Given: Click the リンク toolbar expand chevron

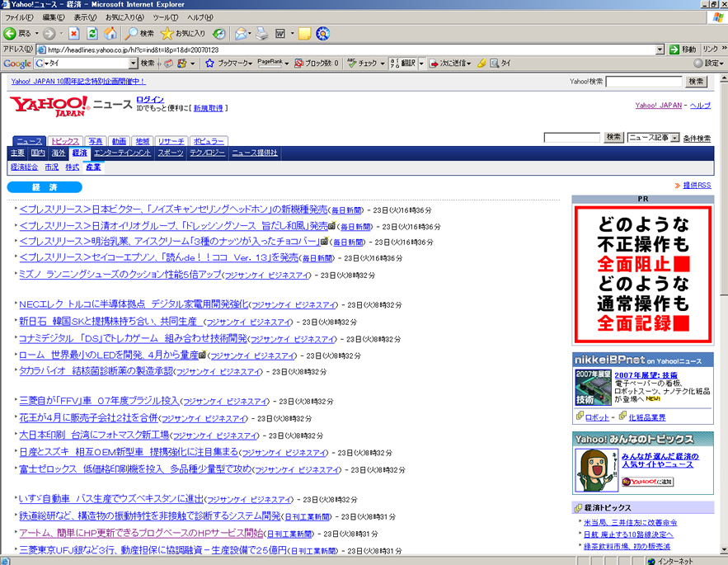Looking at the screenshot, I should coord(724,49).
